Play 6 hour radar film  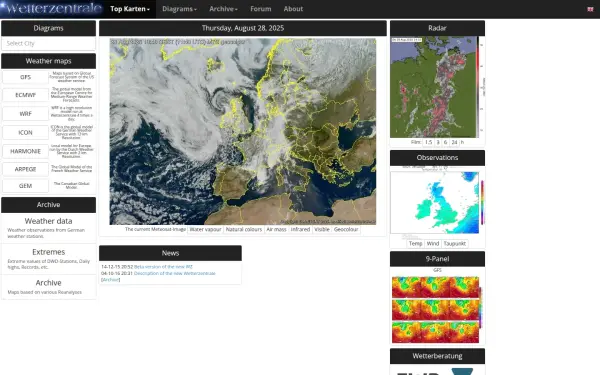pyautogui.click(x=445, y=142)
